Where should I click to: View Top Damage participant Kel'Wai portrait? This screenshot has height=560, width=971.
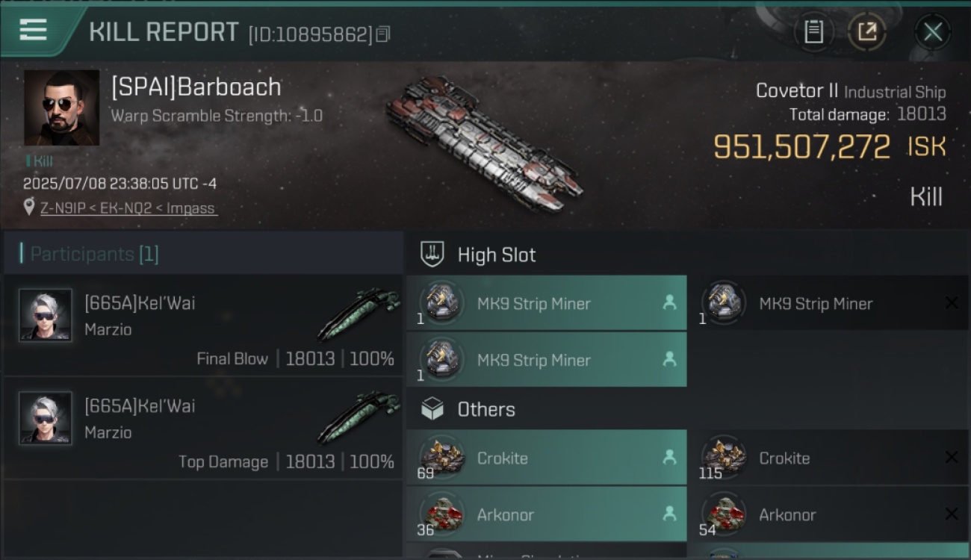46,418
